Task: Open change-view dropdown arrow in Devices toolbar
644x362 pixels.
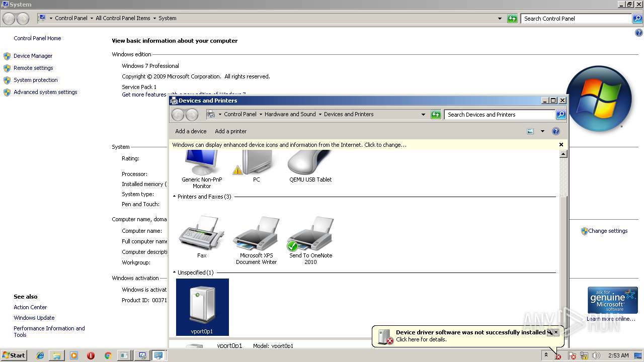Action: coord(542,131)
